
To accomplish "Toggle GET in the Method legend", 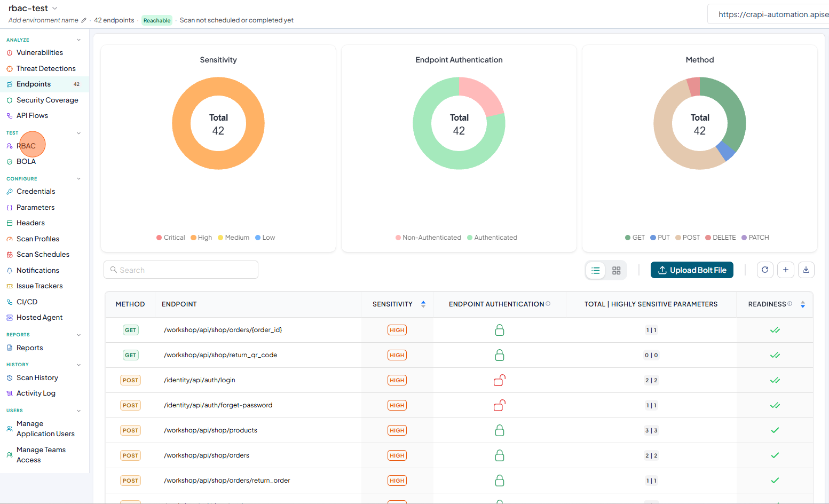I will [x=635, y=238].
